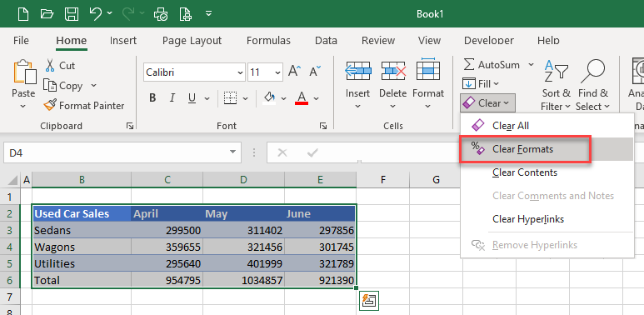This screenshot has height=315, width=644.
Task: Click the Total row label cell
Action: coord(82,281)
